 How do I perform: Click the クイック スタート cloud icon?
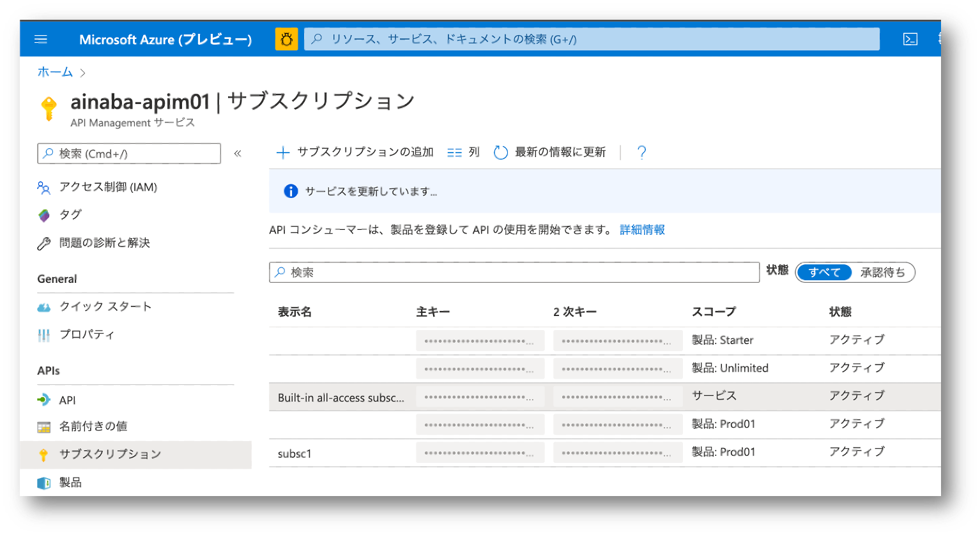[x=43, y=307]
